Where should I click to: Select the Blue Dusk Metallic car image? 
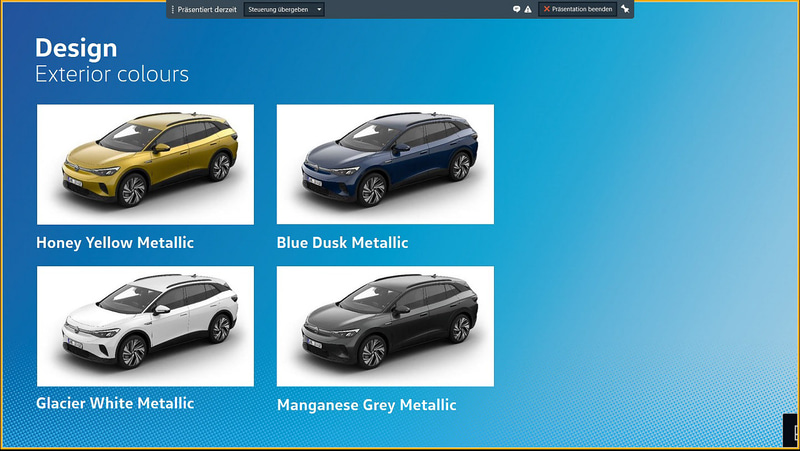pos(385,164)
